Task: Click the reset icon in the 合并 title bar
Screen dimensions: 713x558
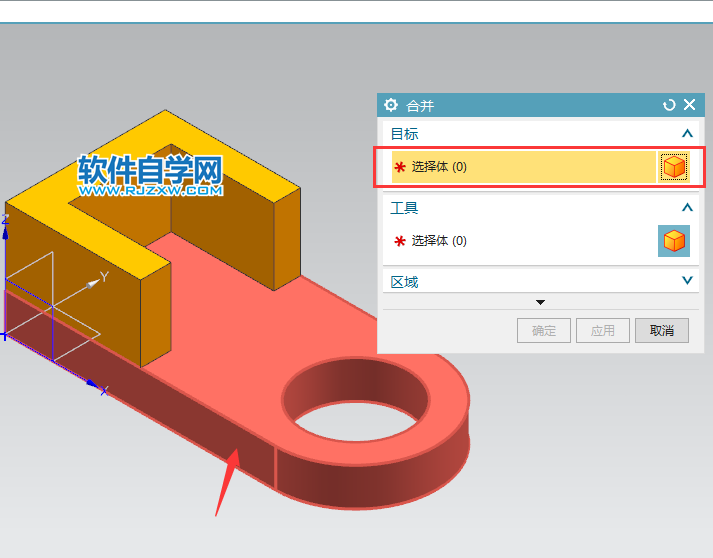Action: (669, 105)
